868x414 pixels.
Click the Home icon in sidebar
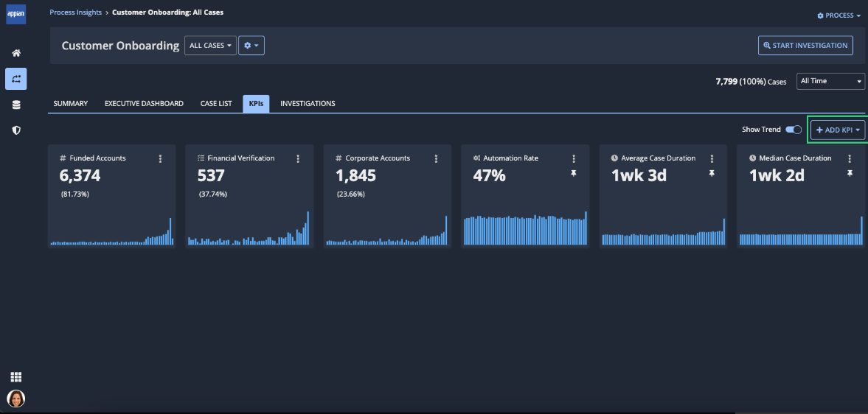tap(15, 53)
